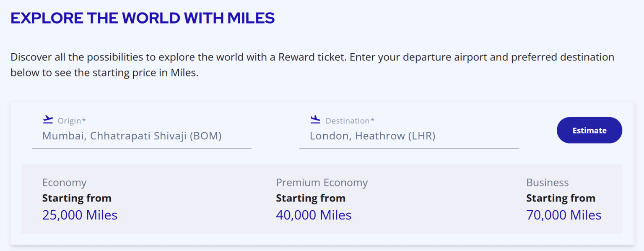
Task: Click the departure plane icon beside Origin
Action: (47, 119)
